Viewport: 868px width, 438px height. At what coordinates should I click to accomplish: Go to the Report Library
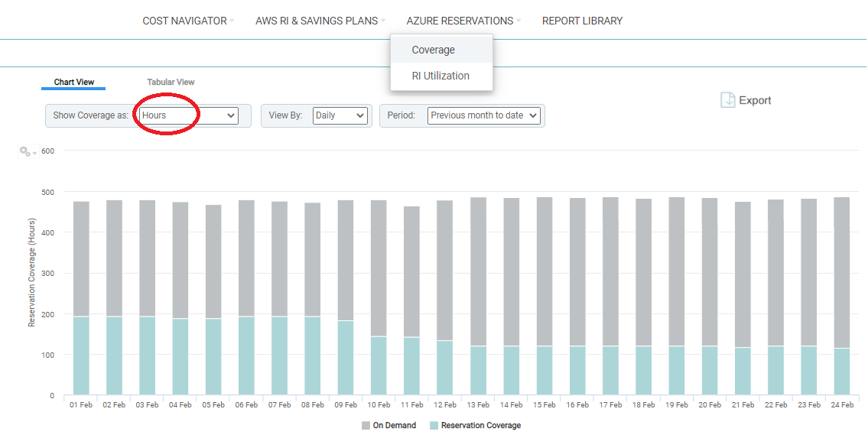point(582,21)
